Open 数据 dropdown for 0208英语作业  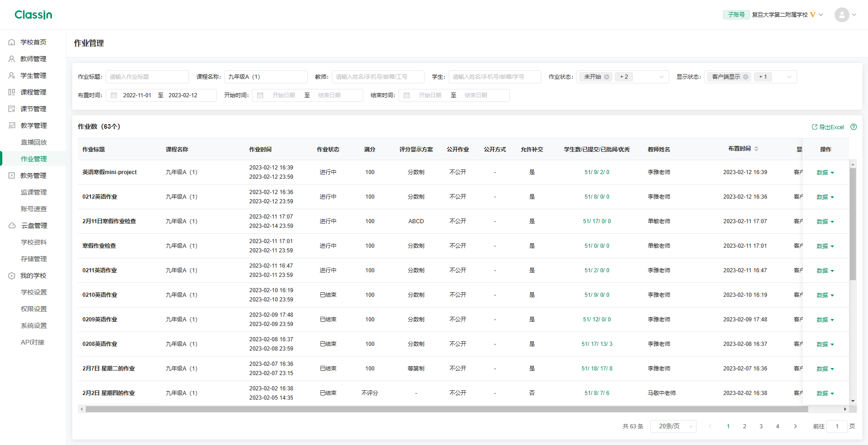coord(825,345)
